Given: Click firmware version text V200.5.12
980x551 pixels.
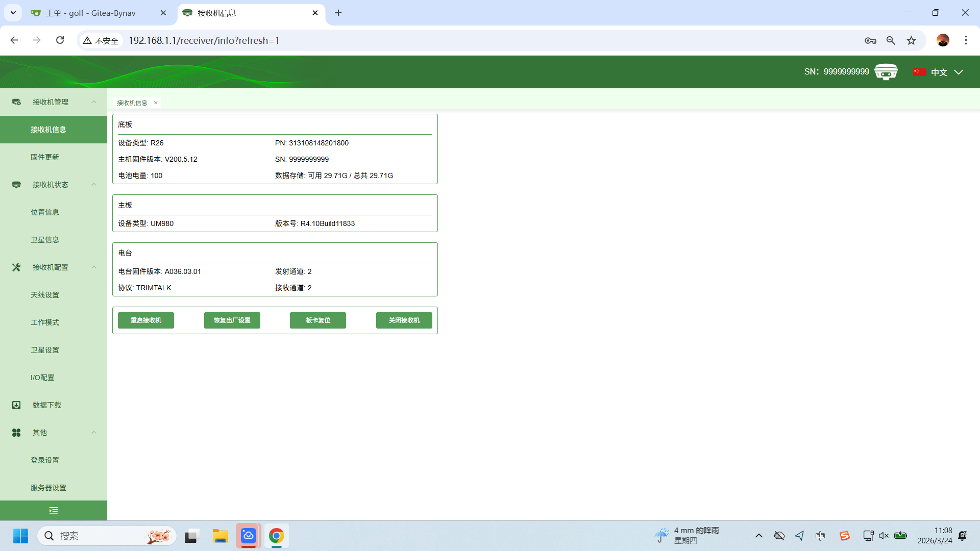Looking at the screenshot, I should (x=181, y=159).
